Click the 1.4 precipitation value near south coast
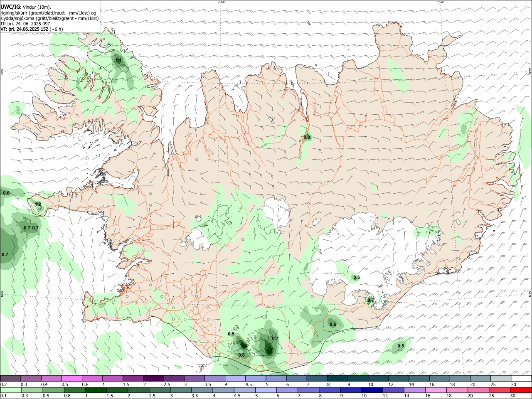This screenshot has height=399, width=532. pos(244,346)
